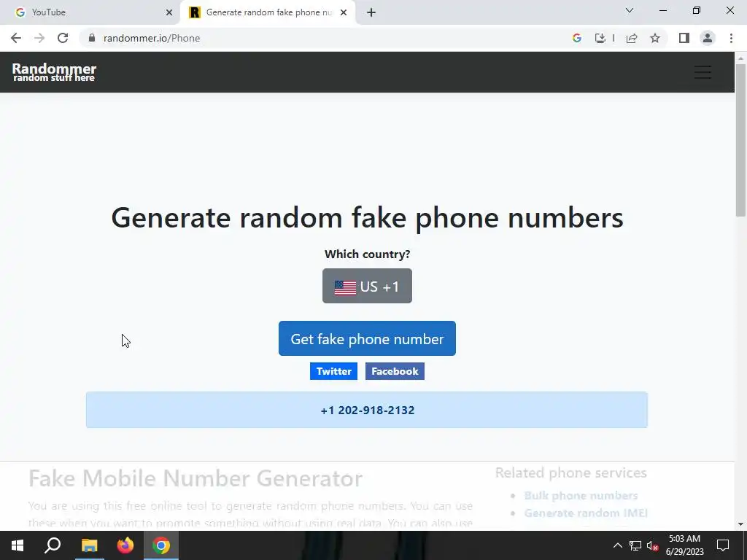
Task: Click the install app icon in the address bar
Action: 600,38
